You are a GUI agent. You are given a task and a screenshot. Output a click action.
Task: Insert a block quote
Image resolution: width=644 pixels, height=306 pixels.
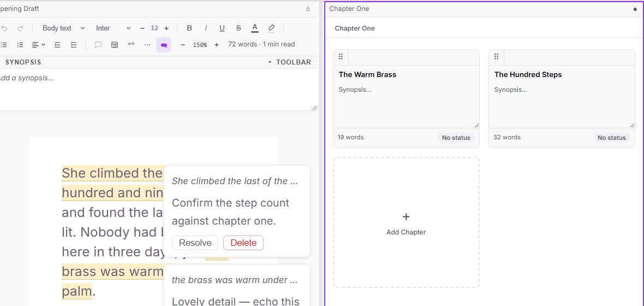pos(131,45)
